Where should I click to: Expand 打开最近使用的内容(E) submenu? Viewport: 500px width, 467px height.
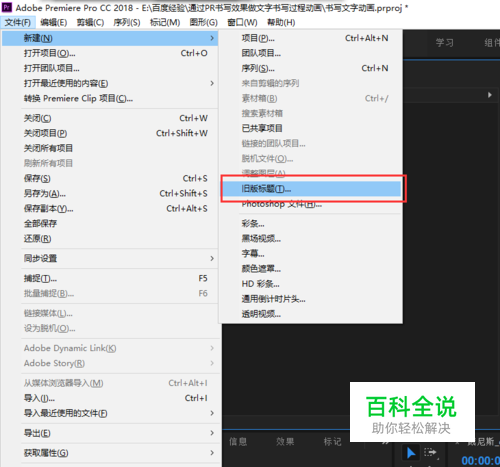tap(110, 83)
